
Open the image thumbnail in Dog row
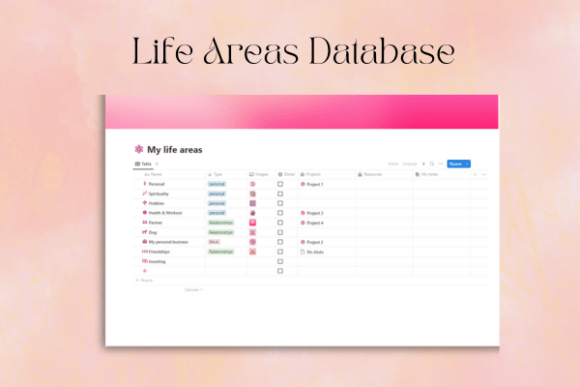[253, 232]
